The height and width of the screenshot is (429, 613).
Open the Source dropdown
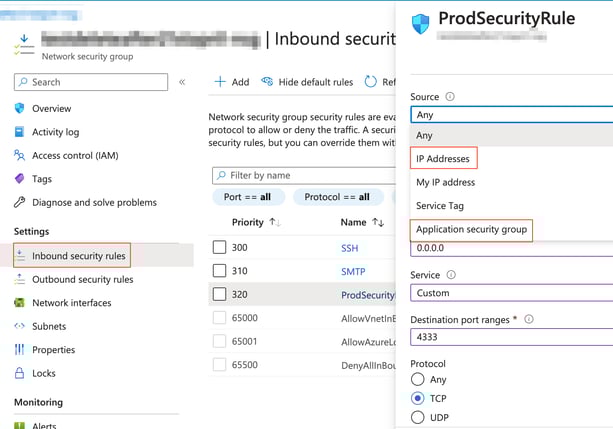510,115
